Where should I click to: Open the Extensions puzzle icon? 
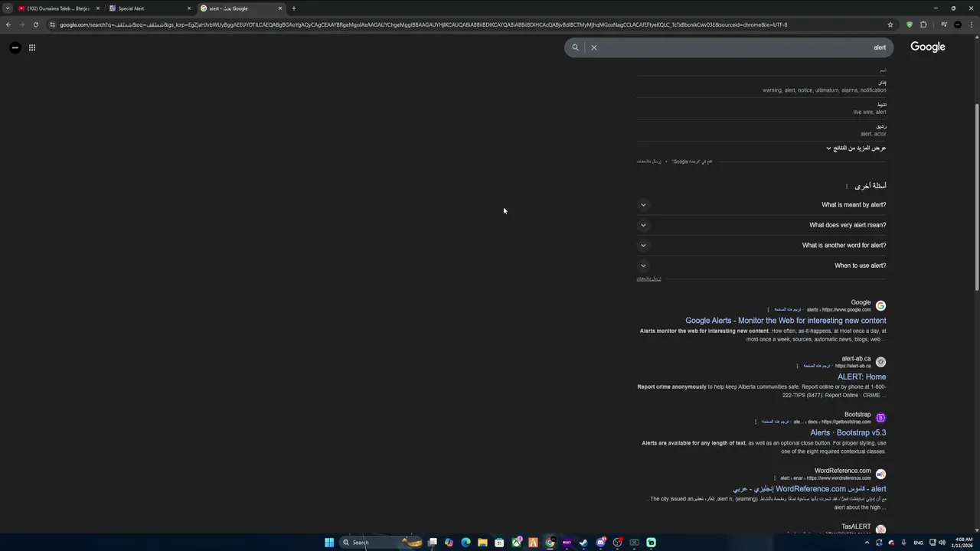[x=923, y=24]
